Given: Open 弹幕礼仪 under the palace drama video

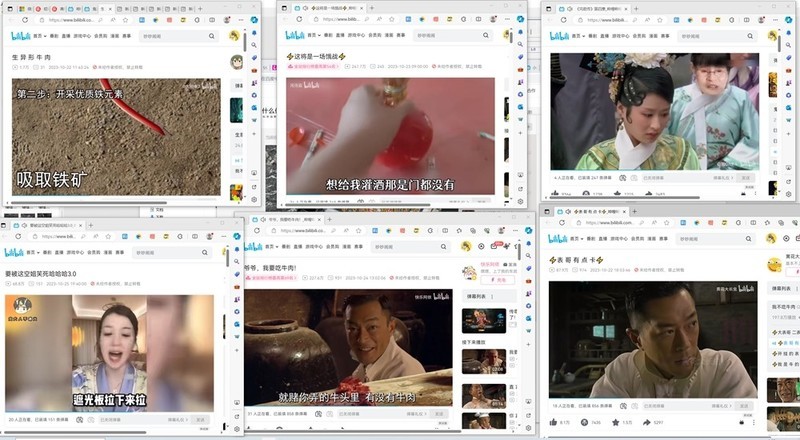Looking at the screenshot, I should click(x=722, y=178).
